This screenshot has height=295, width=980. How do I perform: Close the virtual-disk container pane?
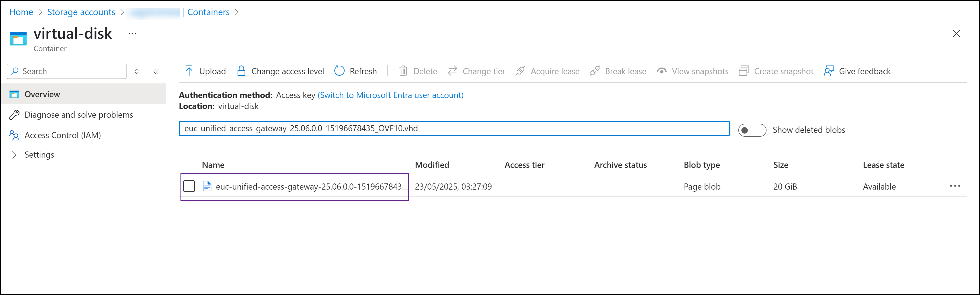(x=956, y=34)
